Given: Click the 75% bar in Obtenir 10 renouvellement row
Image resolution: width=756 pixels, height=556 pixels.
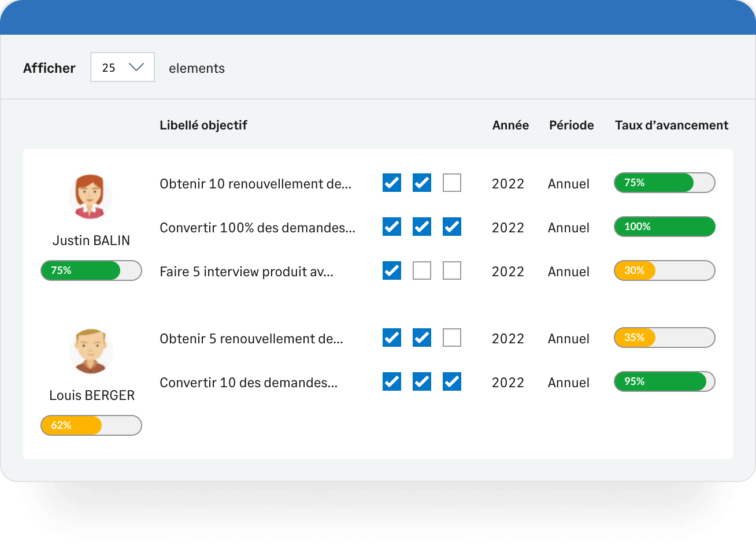Looking at the screenshot, I should [665, 183].
